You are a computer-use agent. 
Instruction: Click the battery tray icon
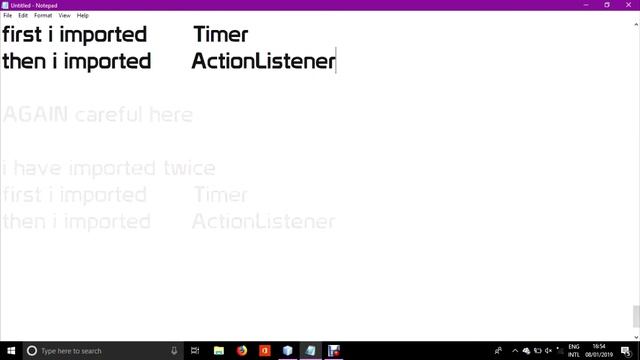coord(538,351)
